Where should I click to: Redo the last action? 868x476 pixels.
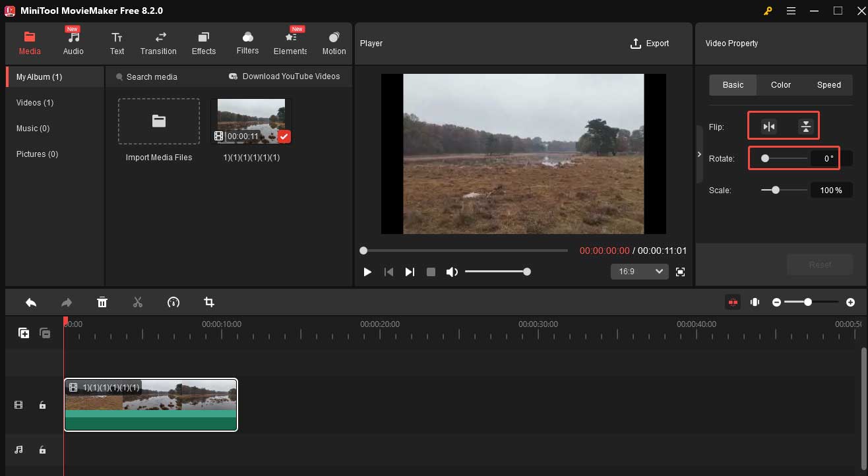pyautogui.click(x=67, y=302)
